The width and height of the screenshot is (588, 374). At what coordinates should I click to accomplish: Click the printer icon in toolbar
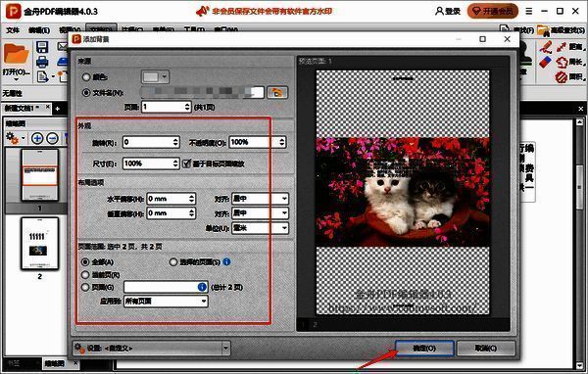pos(42,62)
